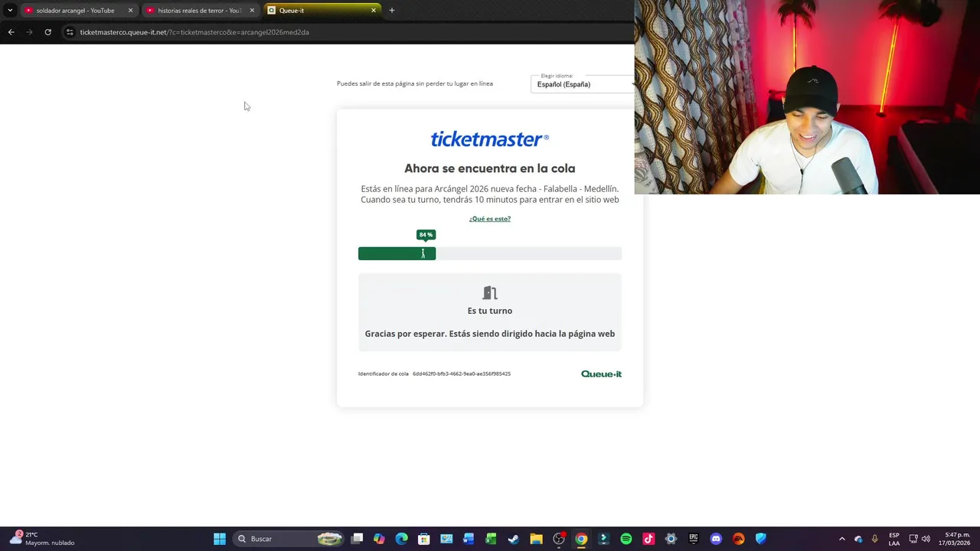Switch to historias reales de terror tab
Viewport: 980px width, 551px height.
point(199,11)
